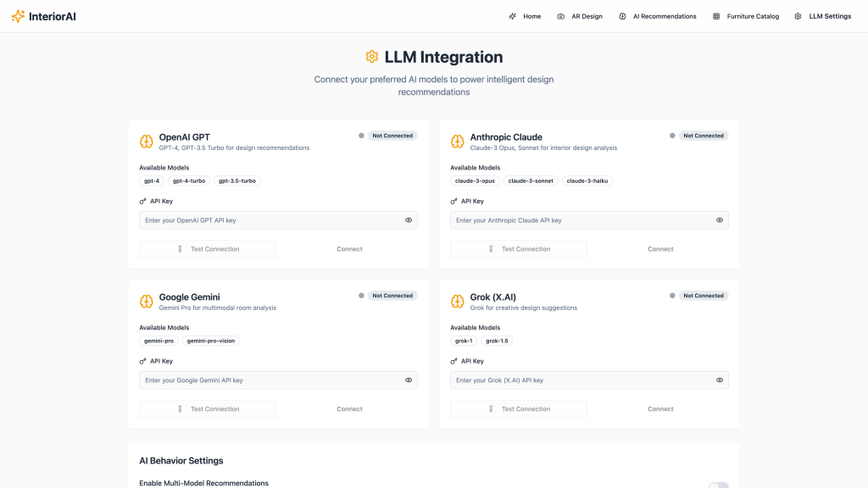Select the grok-1 model chip

point(464,341)
